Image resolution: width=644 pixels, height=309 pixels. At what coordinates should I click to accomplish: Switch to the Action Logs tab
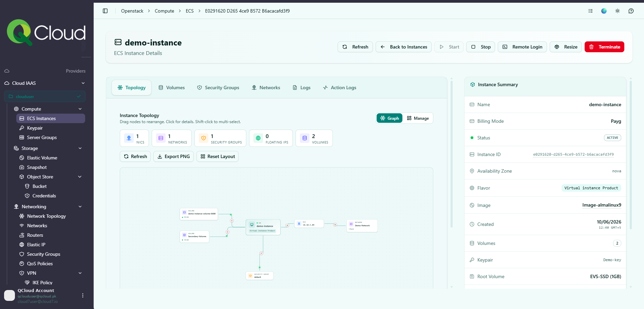tap(340, 88)
